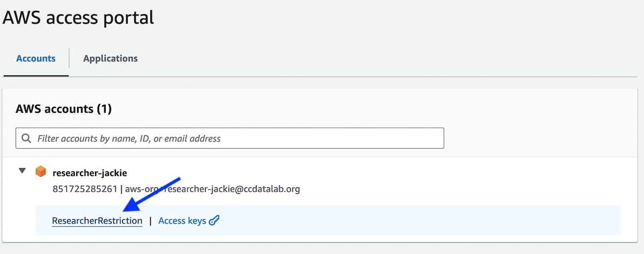Click the vertical divider between the tabs

click(x=69, y=58)
